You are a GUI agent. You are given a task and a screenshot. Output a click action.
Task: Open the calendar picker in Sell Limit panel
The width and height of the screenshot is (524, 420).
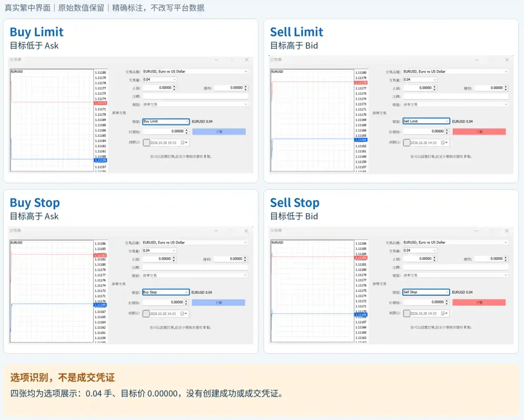coord(445,143)
